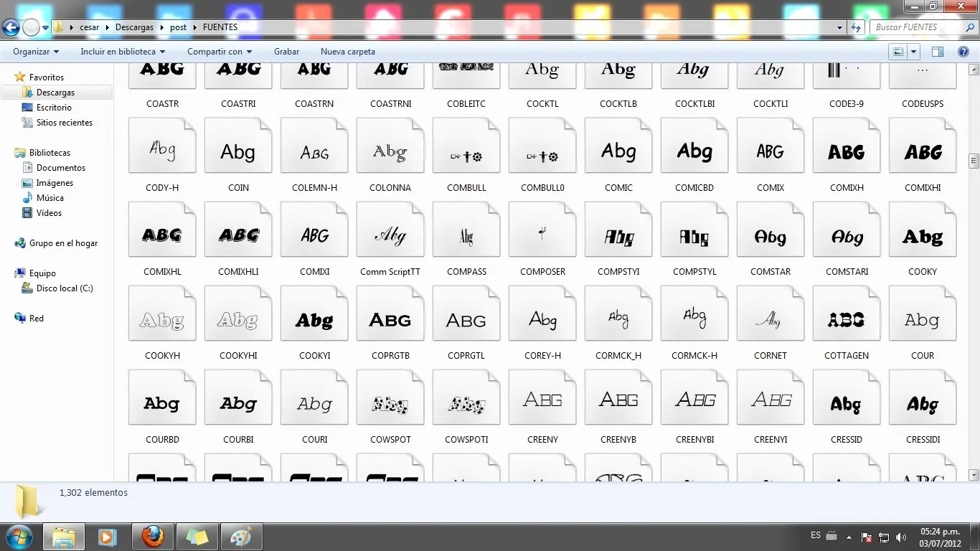The height and width of the screenshot is (551, 980).
Task: Open the Vídeos library
Action: (49, 213)
